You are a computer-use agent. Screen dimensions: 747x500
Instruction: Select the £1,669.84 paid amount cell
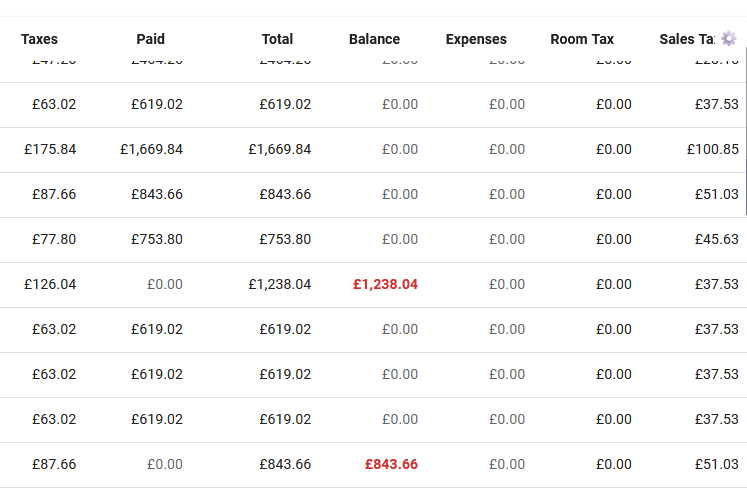(151, 150)
